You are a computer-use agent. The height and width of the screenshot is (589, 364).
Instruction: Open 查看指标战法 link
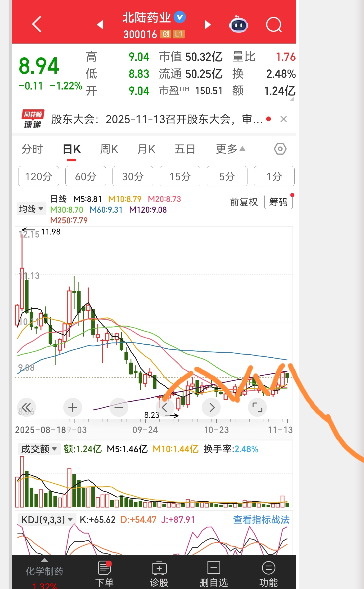point(261,520)
